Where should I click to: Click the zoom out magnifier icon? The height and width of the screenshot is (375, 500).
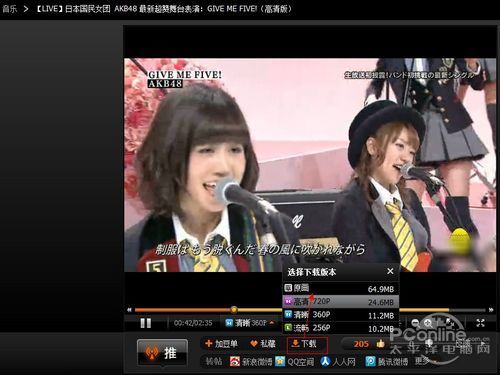(x=415, y=323)
